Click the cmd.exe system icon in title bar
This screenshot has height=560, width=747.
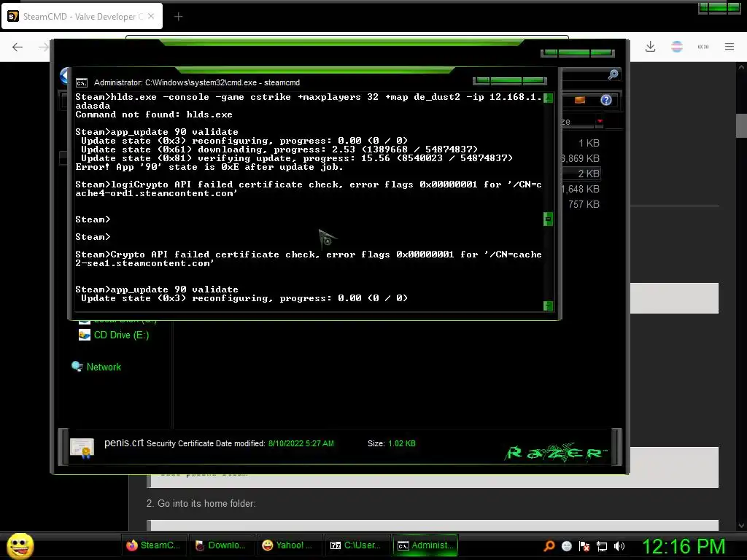point(82,83)
